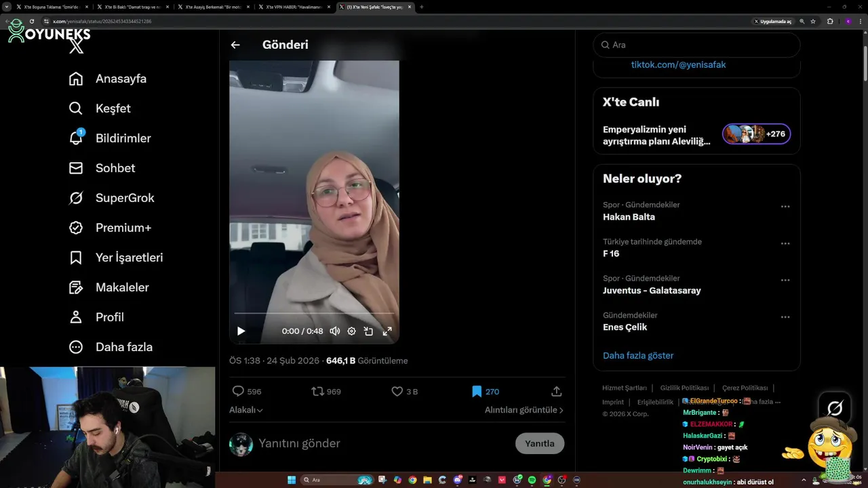Open the Emperyalizmin yeni live broadcast
Image resolution: width=868 pixels, height=488 pixels.
tap(656, 136)
